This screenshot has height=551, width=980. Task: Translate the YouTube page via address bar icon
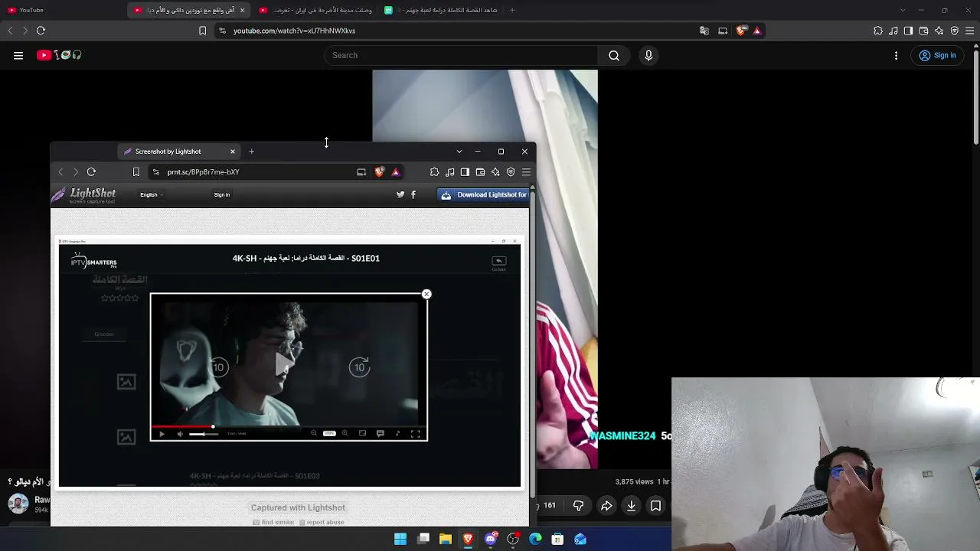pos(704,31)
